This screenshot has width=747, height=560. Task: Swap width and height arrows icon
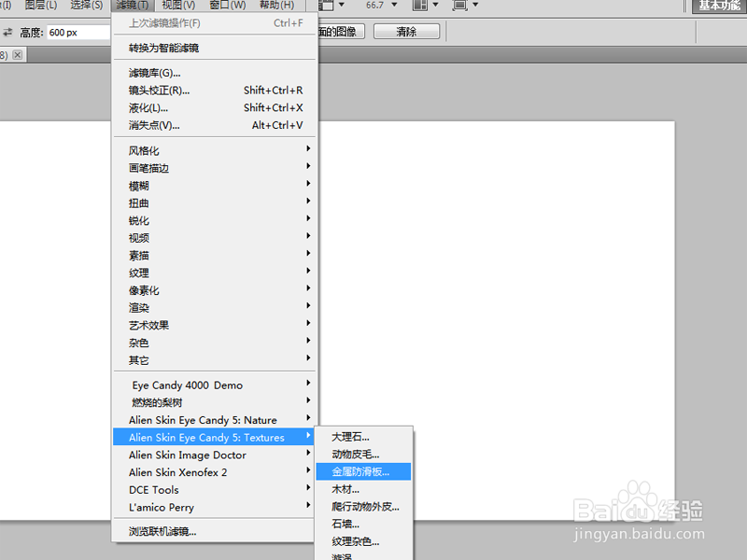tap(7, 32)
